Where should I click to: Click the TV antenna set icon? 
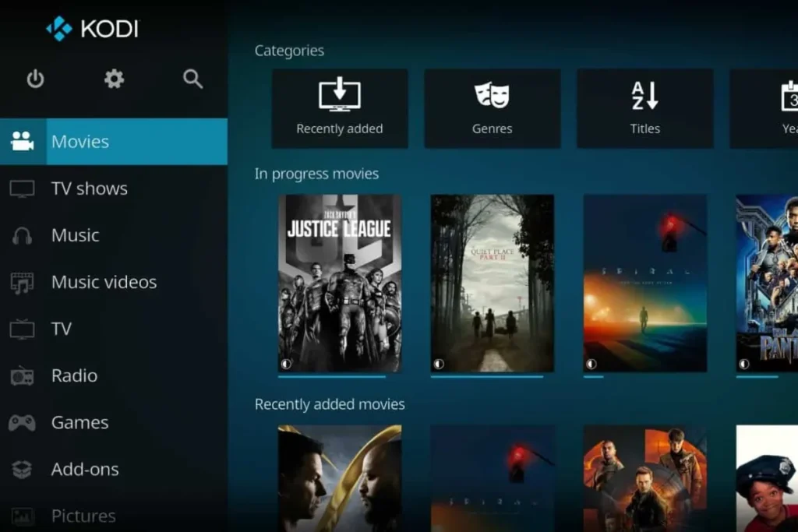[x=23, y=329]
